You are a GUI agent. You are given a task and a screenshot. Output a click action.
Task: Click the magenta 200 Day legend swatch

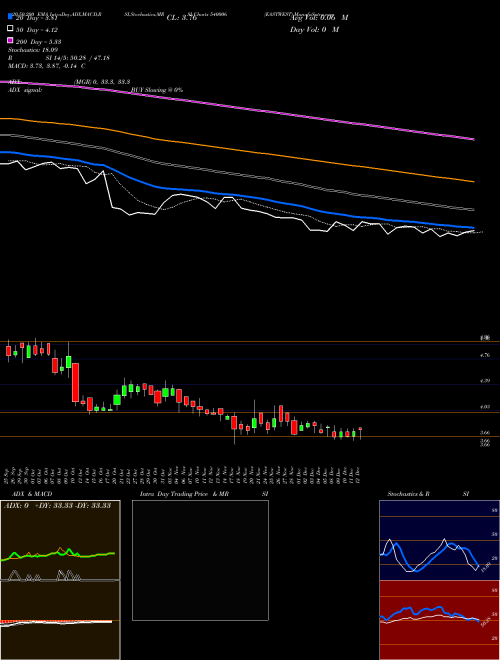11,40
